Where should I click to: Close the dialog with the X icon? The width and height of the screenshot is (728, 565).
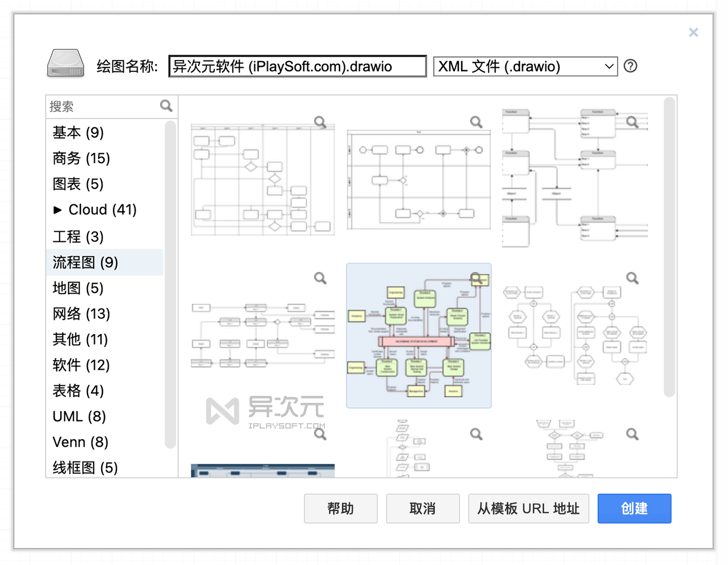pos(693,33)
